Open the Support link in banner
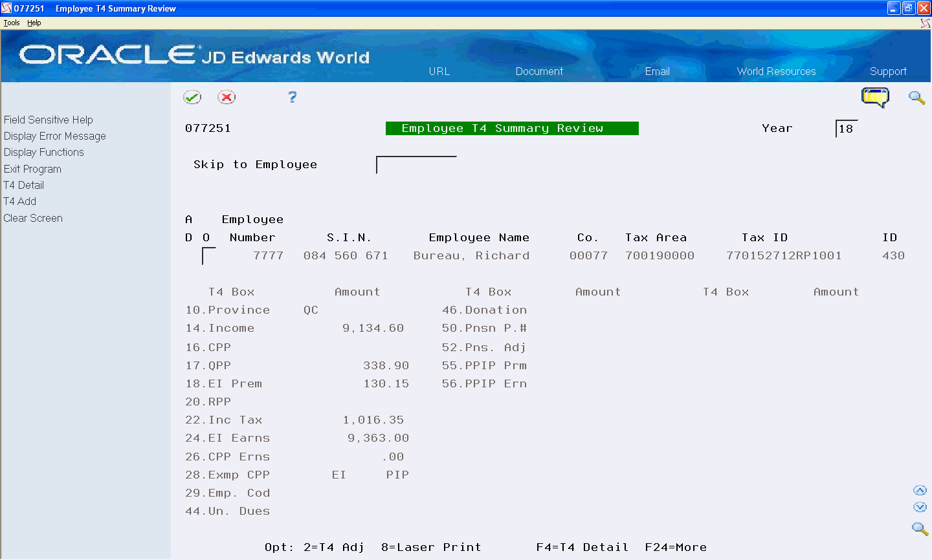This screenshot has width=932, height=560. coord(888,71)
